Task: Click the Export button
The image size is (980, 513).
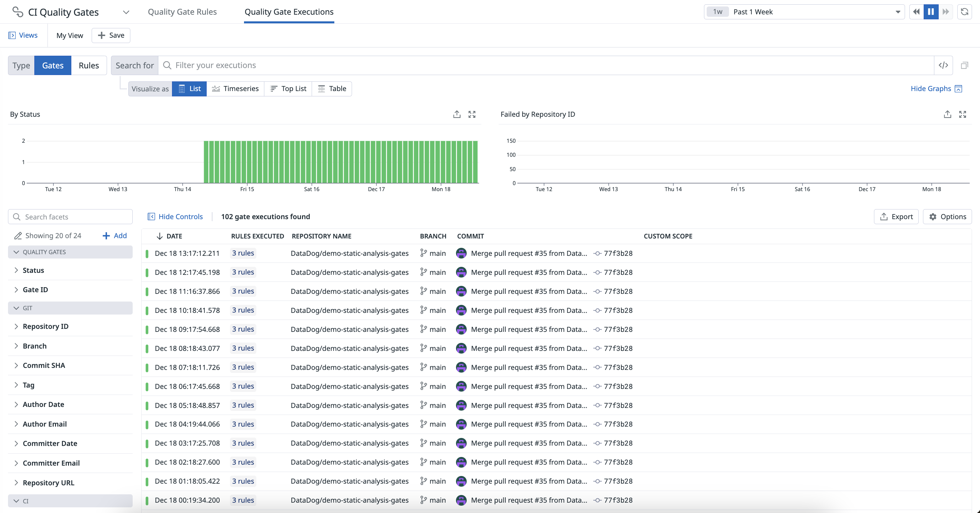Action: coord(896,216)
